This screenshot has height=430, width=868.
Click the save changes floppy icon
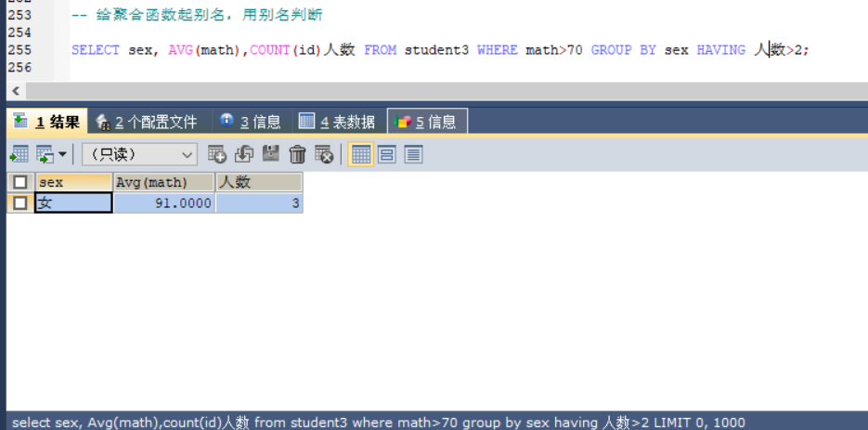271,154
